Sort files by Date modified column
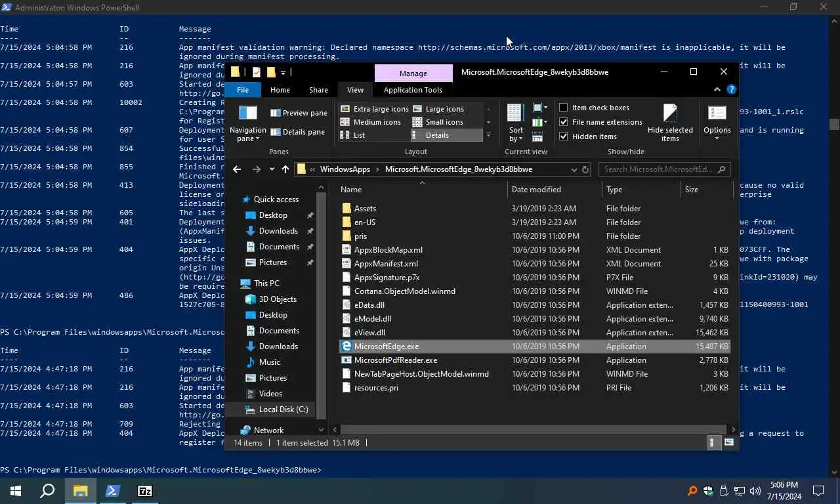This screenshot has width=840, height=504. (555, 190)
